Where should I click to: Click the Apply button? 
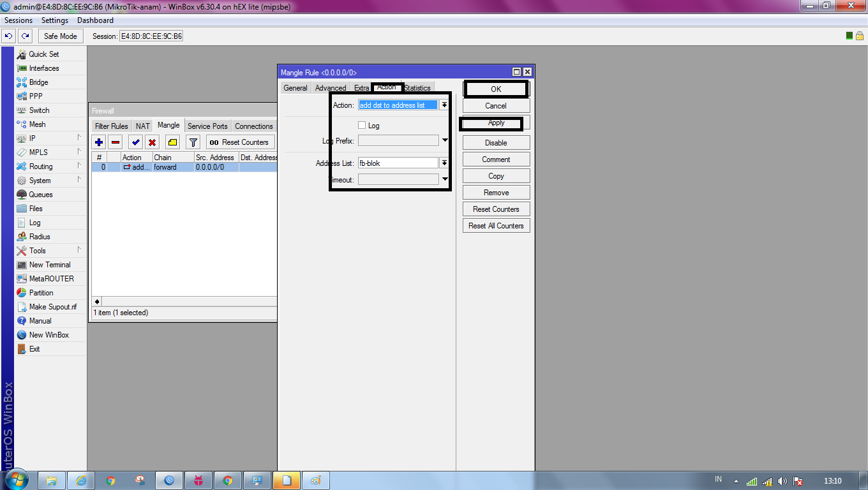click(x=496, y=122)
